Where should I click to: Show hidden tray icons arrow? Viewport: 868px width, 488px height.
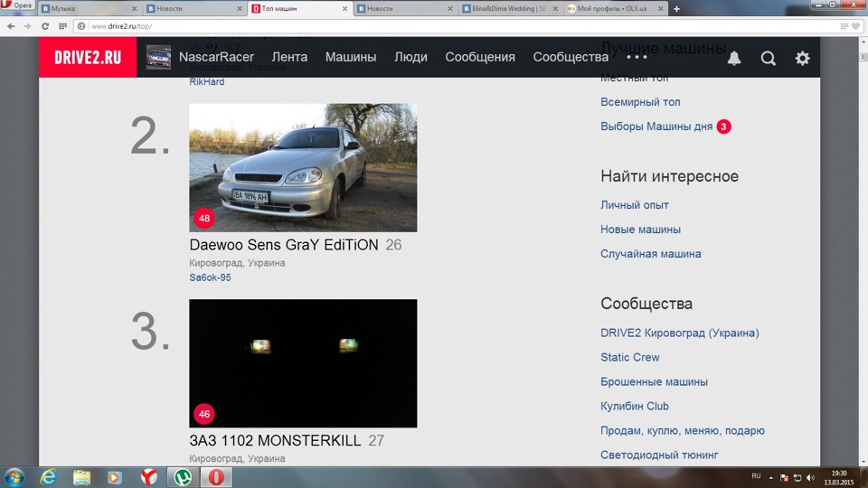tap(770, 477)
